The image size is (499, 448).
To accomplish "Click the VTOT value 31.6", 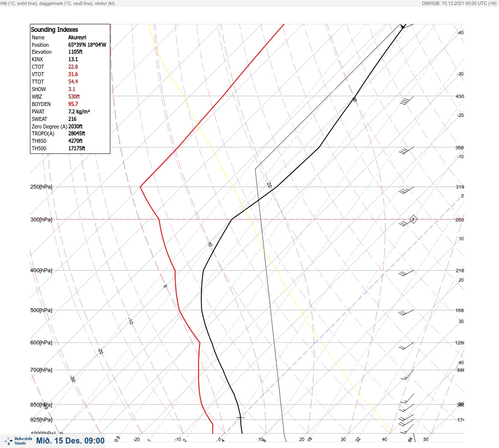I will pyautogui.click(x=73, y=74).
